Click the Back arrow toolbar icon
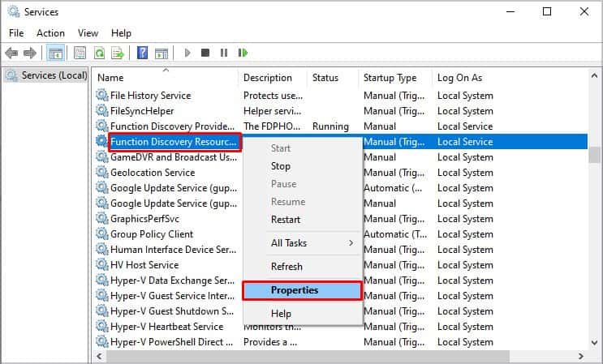 pyautogui.click(x=11, y=53)
